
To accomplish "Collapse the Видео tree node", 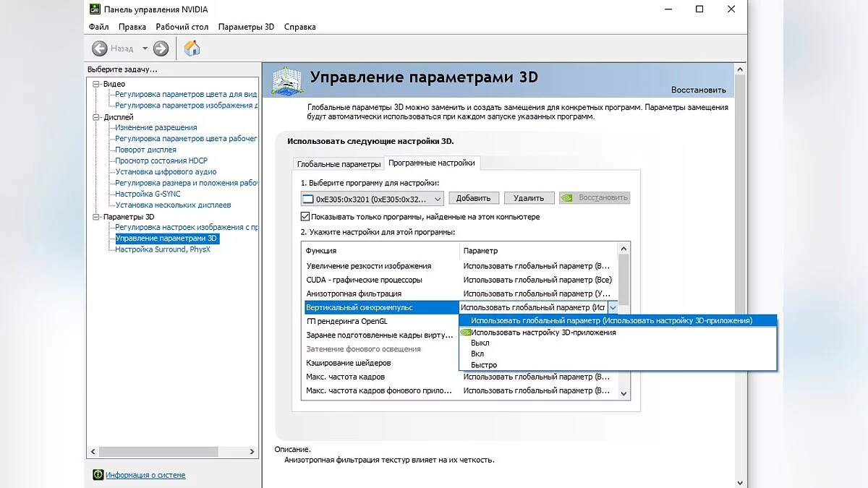I will tap(95, 84).
